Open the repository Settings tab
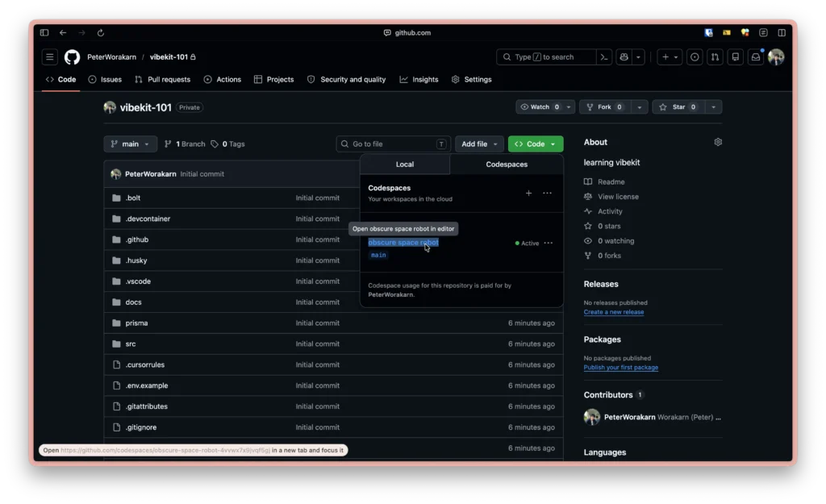The height and width of the screenshot is (504, 826). [x=471, y=80]
